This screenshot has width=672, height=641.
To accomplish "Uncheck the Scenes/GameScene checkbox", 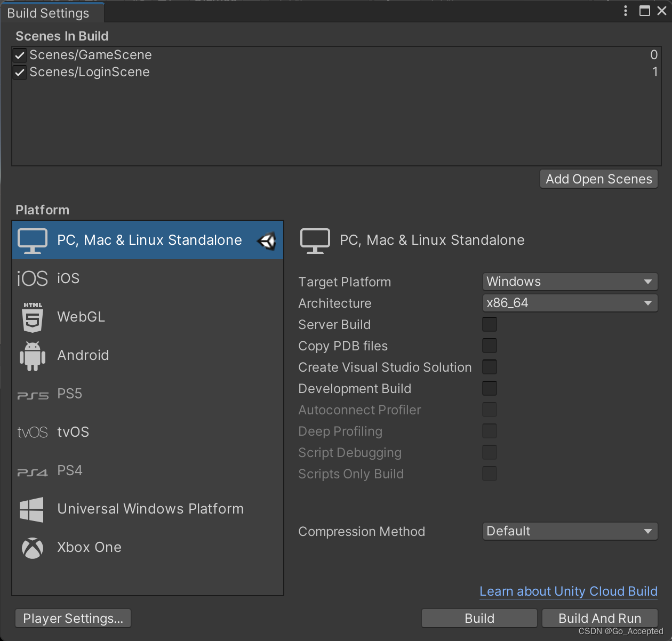I will [20, 55].
